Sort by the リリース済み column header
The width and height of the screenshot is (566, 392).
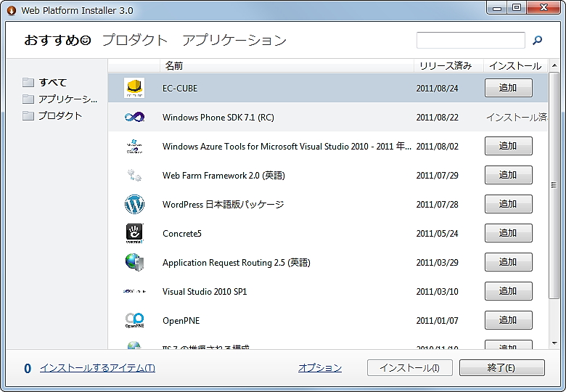(x=448, y=66)
